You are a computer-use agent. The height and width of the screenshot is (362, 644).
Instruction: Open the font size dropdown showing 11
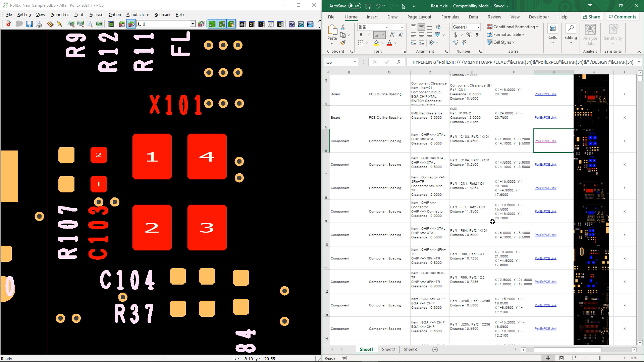(402, 27)
